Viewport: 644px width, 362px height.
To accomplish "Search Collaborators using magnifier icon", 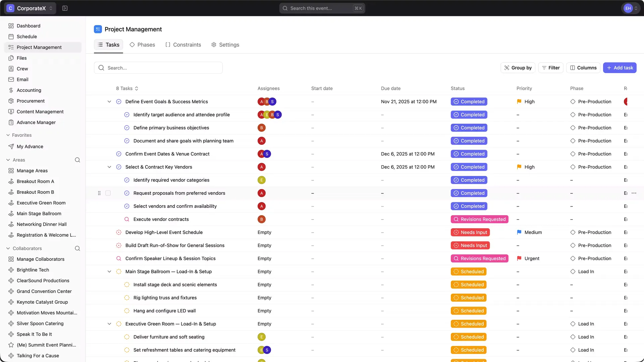I will pos(77,248).
